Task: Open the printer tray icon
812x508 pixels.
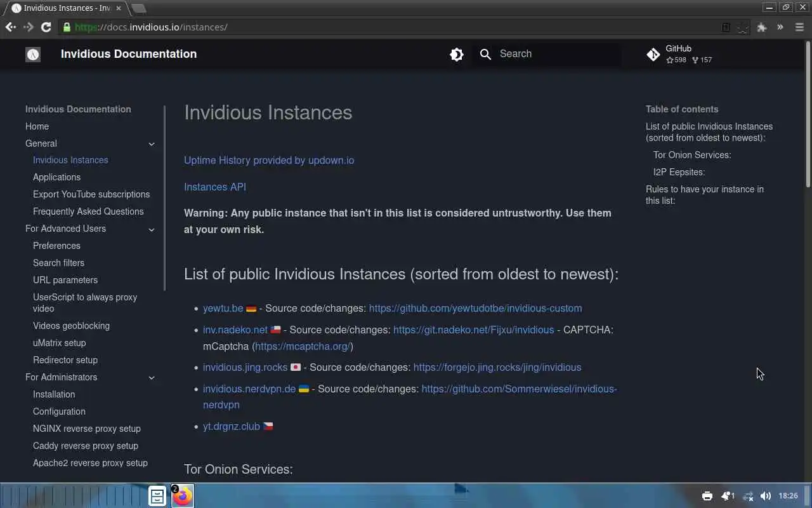Action: [707, 496]
